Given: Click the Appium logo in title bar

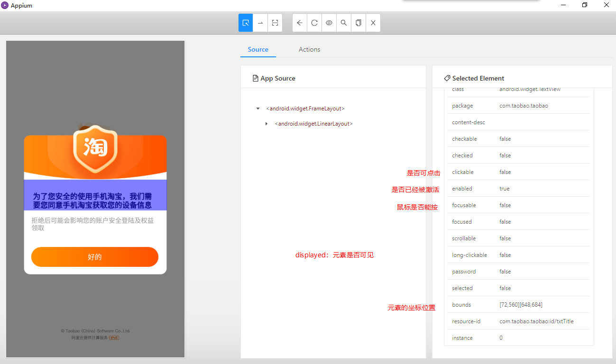Looking at the screenshot, I should click(x=5, y=5).
